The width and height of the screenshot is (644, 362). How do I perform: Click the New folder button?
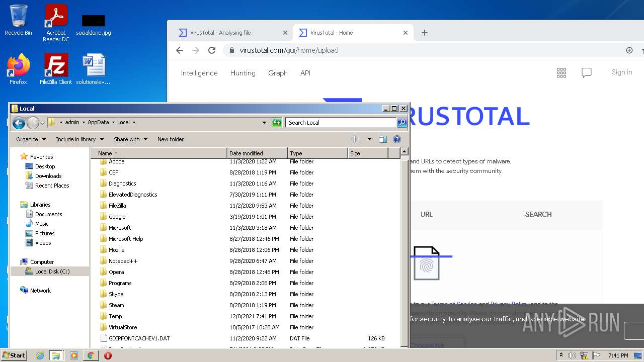point(171,139)
